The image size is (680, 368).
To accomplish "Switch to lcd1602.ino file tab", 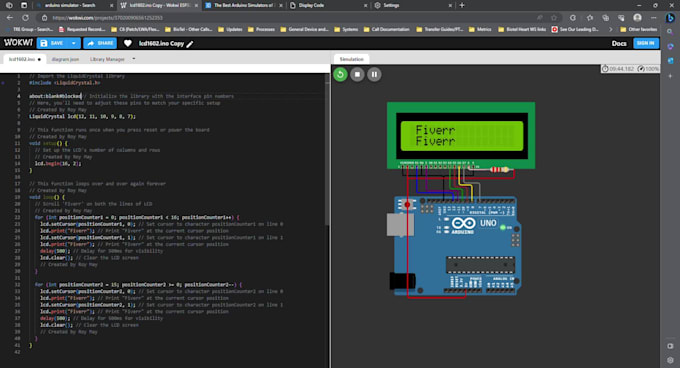I will tap(24, 59).
